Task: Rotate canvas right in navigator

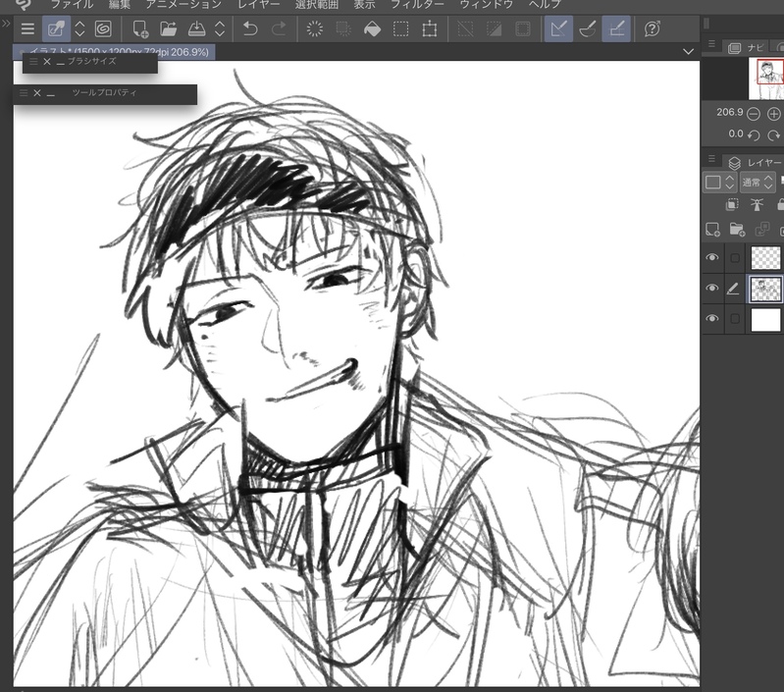Action: 773,135
